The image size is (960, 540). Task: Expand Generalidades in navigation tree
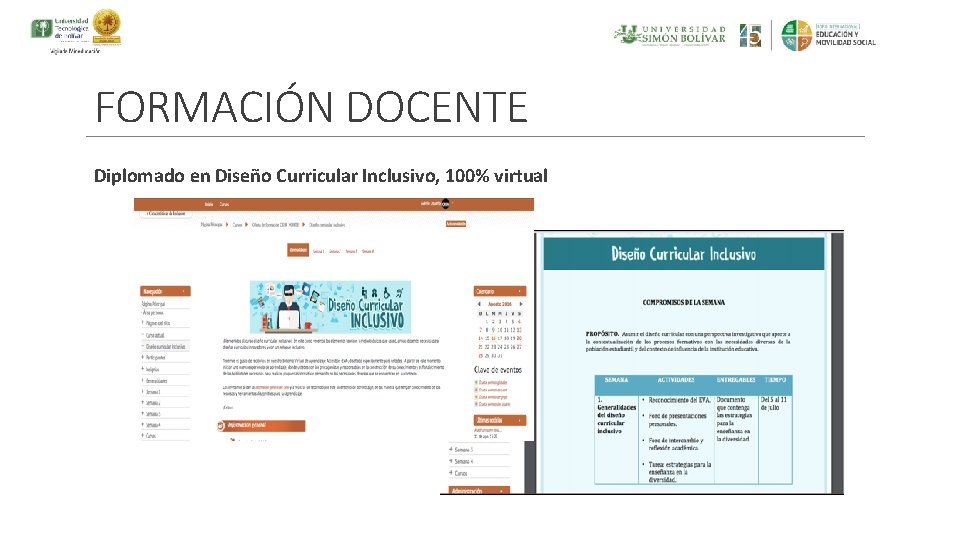tap(143, 380)
